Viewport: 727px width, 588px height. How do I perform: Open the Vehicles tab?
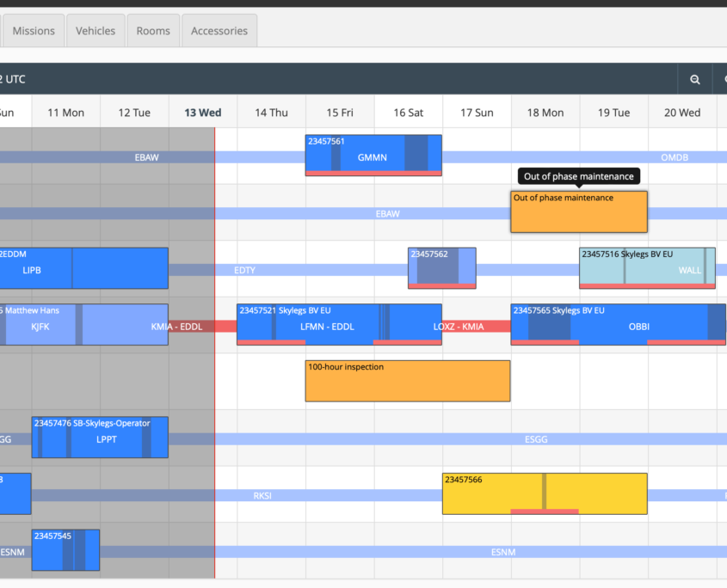click(x=95, y=31)
